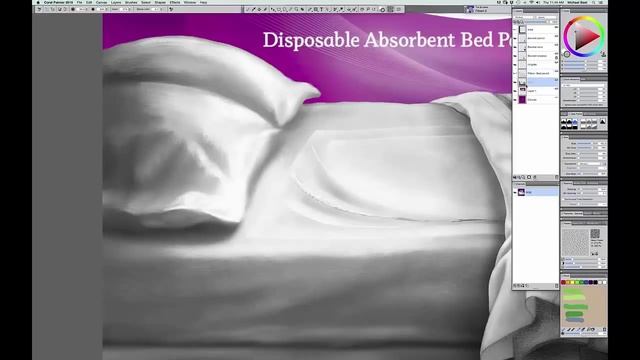Click the purple Canvas layer thumbnail

522,100
